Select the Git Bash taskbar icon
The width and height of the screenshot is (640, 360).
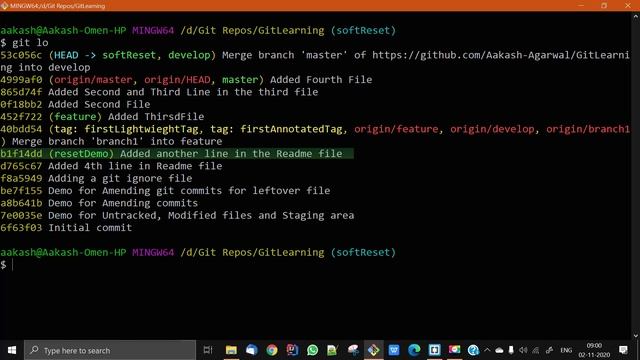(373, 350)
